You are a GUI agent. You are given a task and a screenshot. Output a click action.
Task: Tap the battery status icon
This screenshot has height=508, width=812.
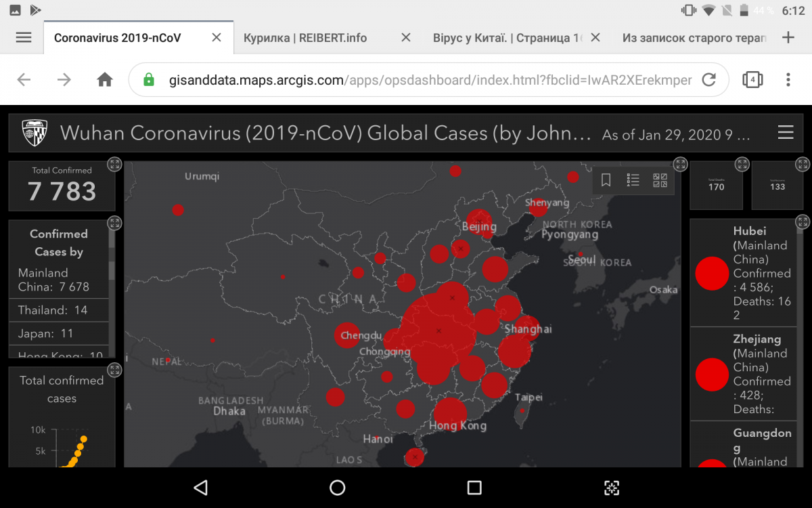pyautogui.click(x=744, y=10)
